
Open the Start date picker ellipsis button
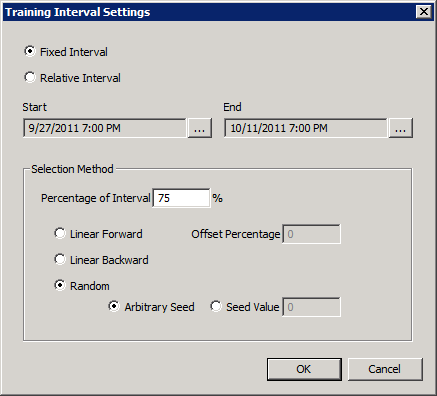200,128
